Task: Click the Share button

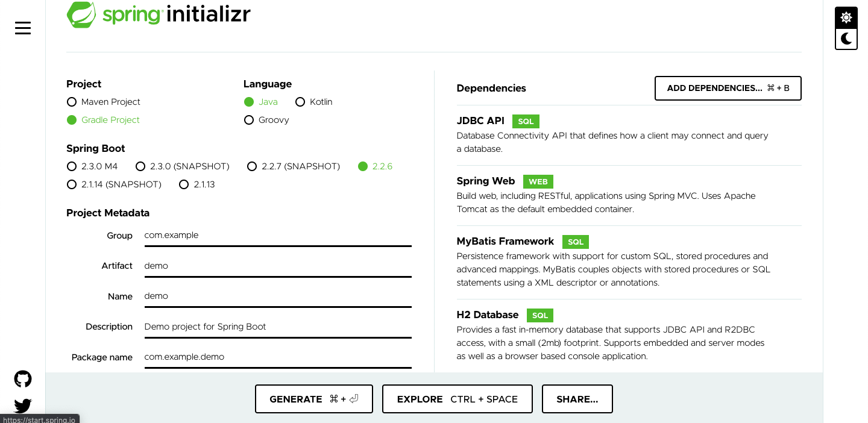Action: [x=577, y=399]
